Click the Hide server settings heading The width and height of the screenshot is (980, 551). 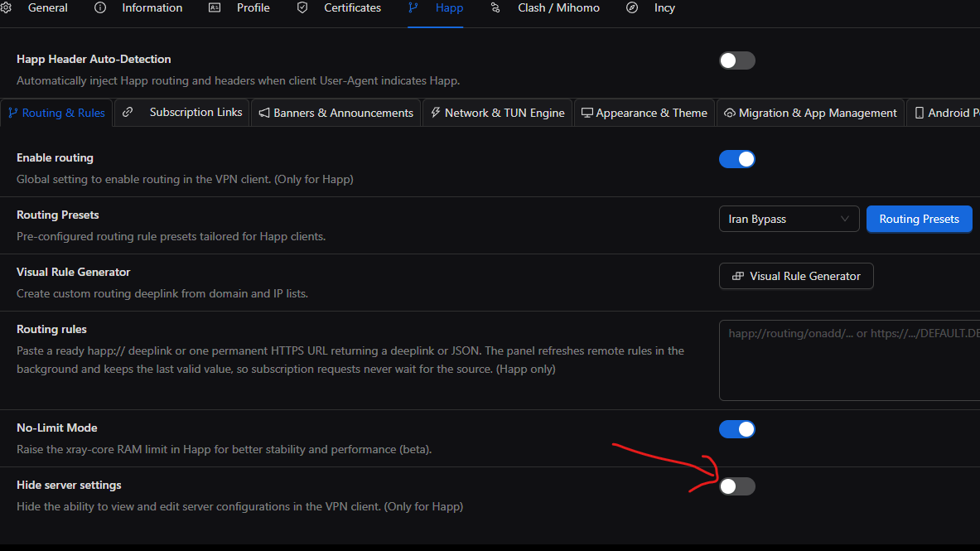pos(69,485)
